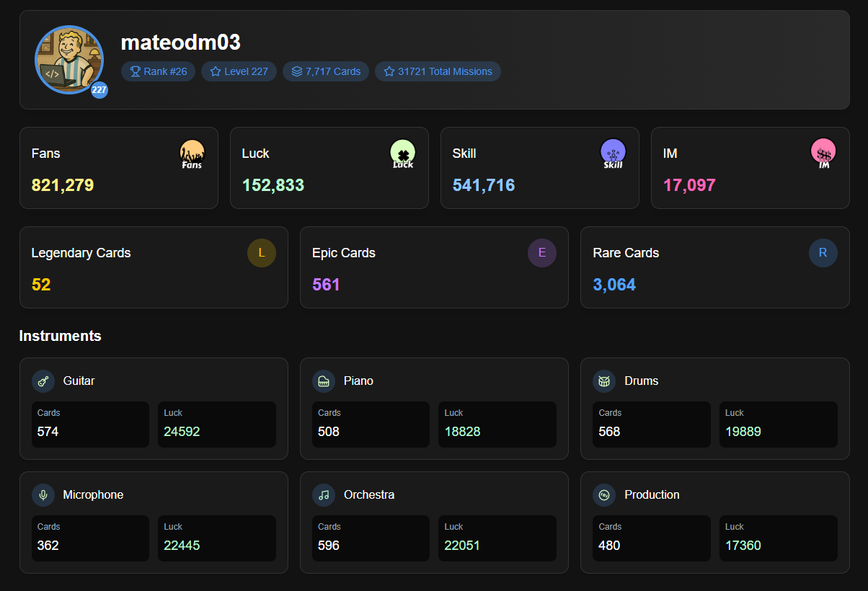Click the Legendary Cards L badge
Screen dimensions: 868x591
point(262,253)
